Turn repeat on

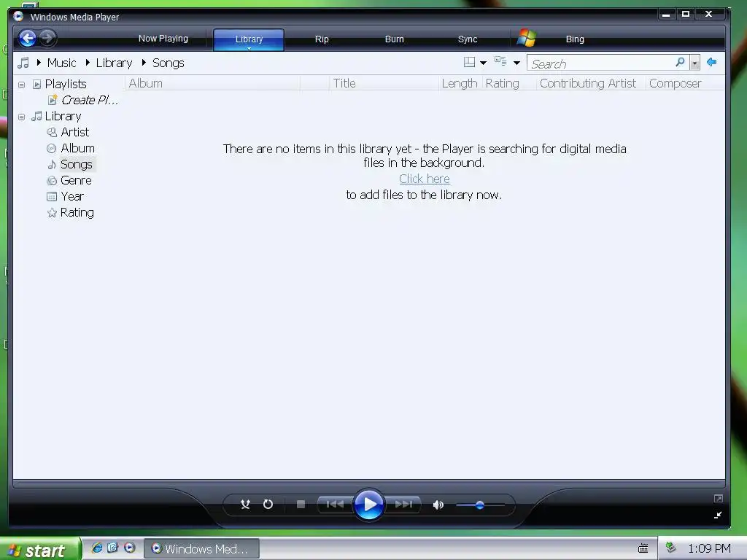point(268,504)
